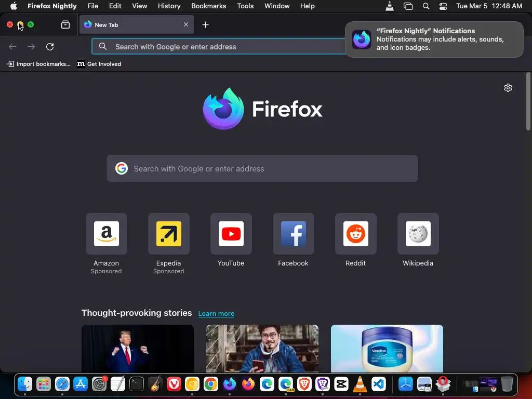The image size is (532, 399).
Task: Open Launchpad from the dock
Action: 44,384
